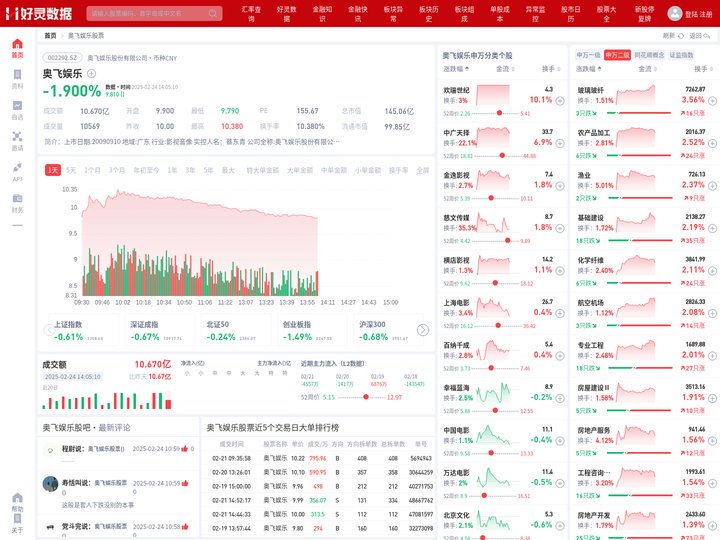Click the 刷新 refresh icon
Screen dimensions: 720x540
(x=681, y=36)
